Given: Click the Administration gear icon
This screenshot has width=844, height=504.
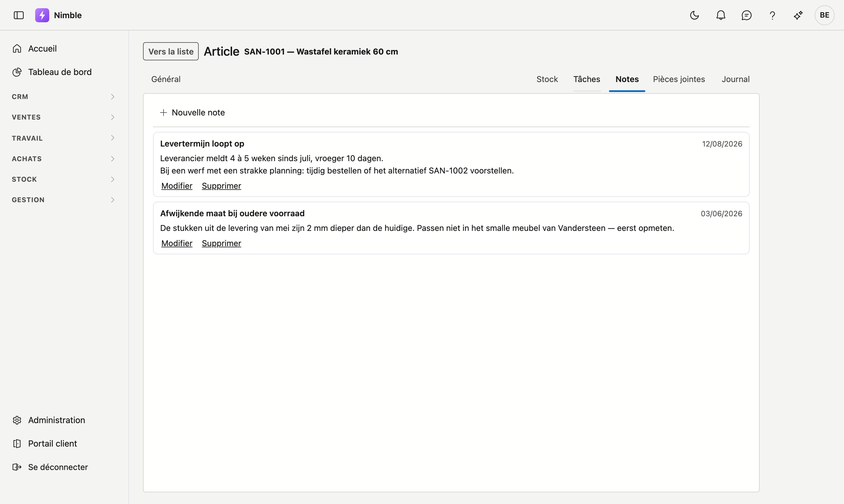Looking at the screenshot, I should click(17, 420).
